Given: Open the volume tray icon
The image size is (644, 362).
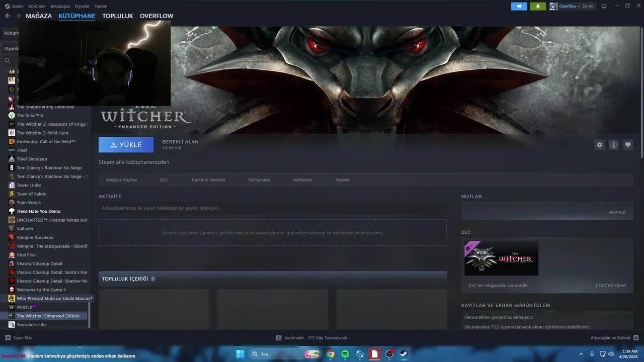Looking at the screenshot, I should coord(611,354).
